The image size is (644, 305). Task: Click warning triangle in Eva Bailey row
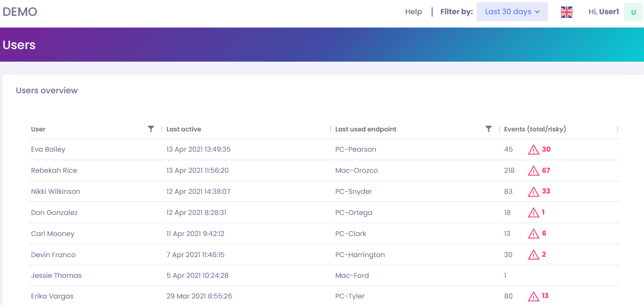533,150
